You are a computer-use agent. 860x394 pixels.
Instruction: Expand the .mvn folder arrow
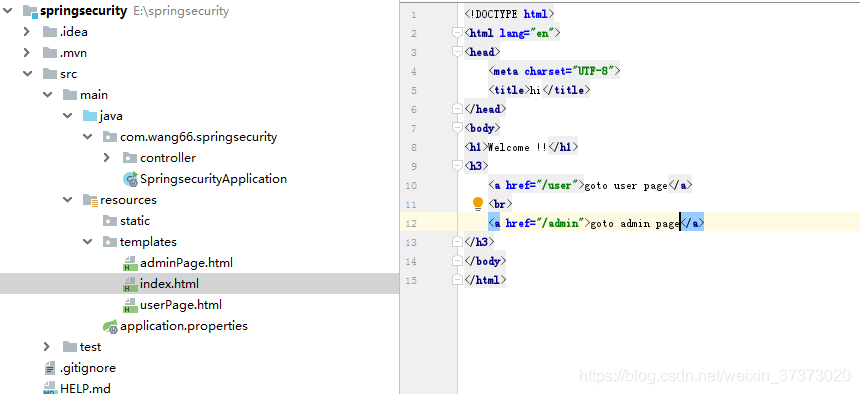coord(26,53)
